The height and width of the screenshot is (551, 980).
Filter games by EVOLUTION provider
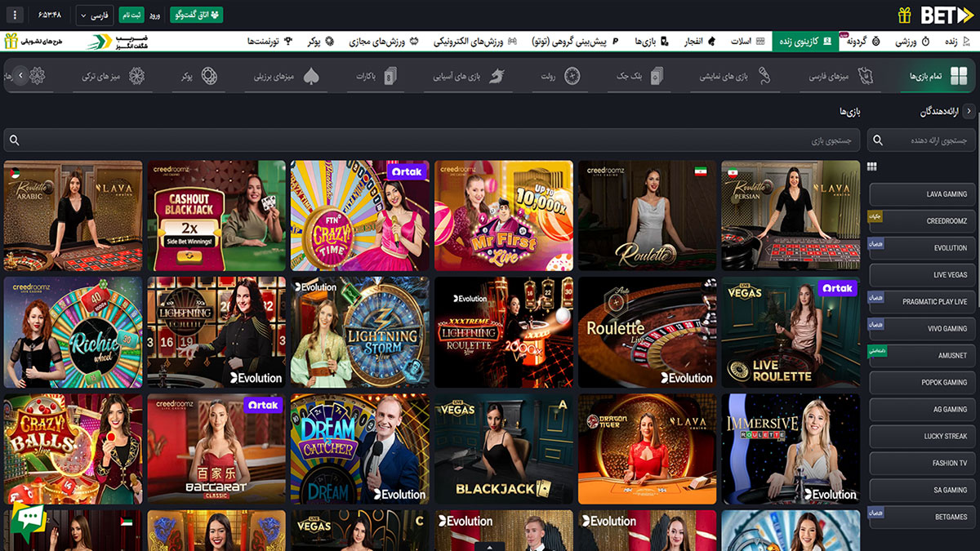point(922,248)
